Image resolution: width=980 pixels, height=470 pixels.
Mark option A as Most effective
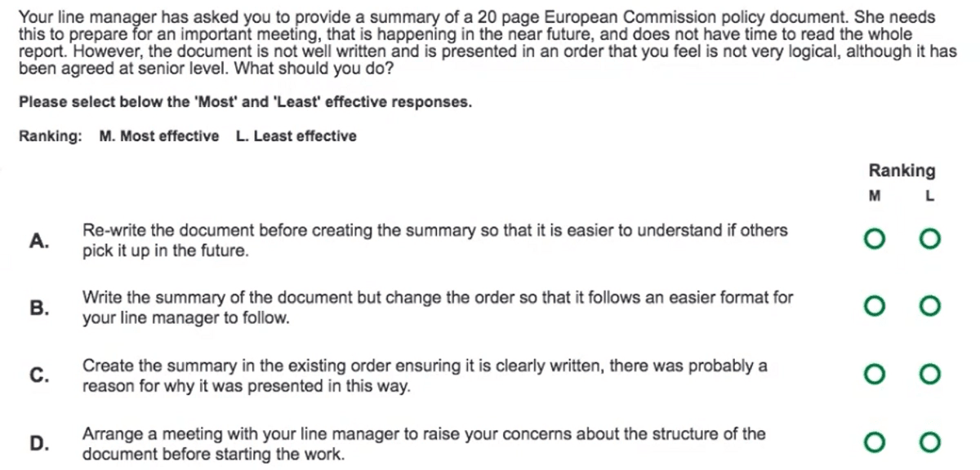click(875, 240)
